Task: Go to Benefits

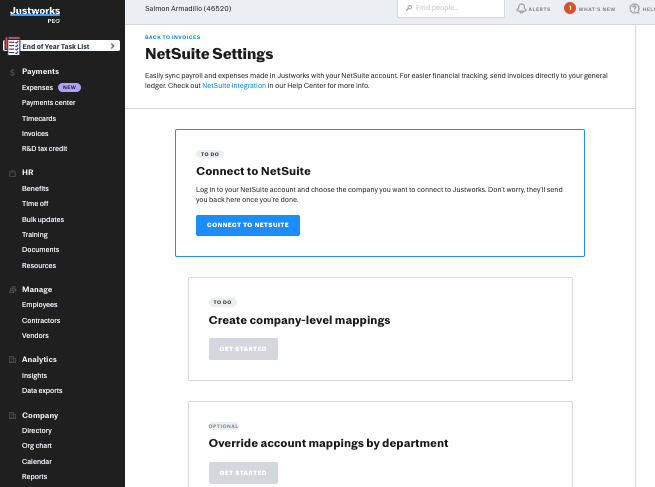Action: click(x=35, y=189)
